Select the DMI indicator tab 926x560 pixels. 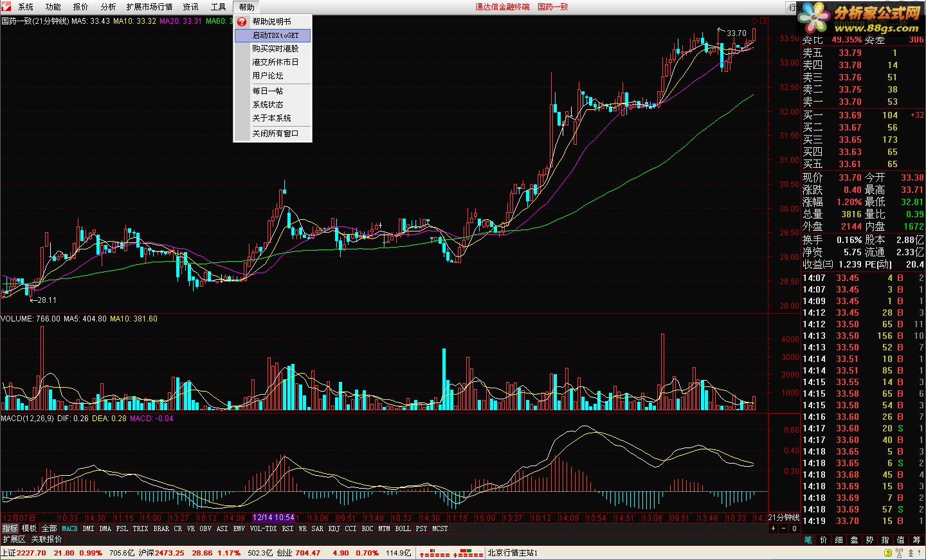pos(88,528)
